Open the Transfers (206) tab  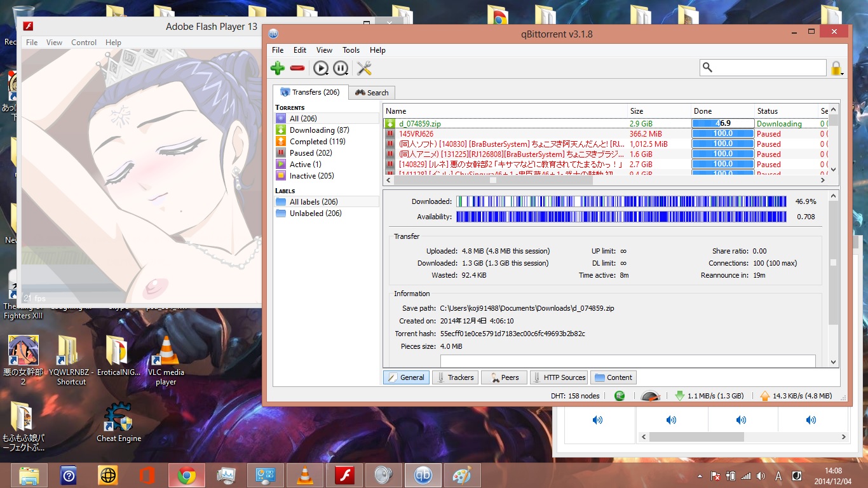coord(311,92)
